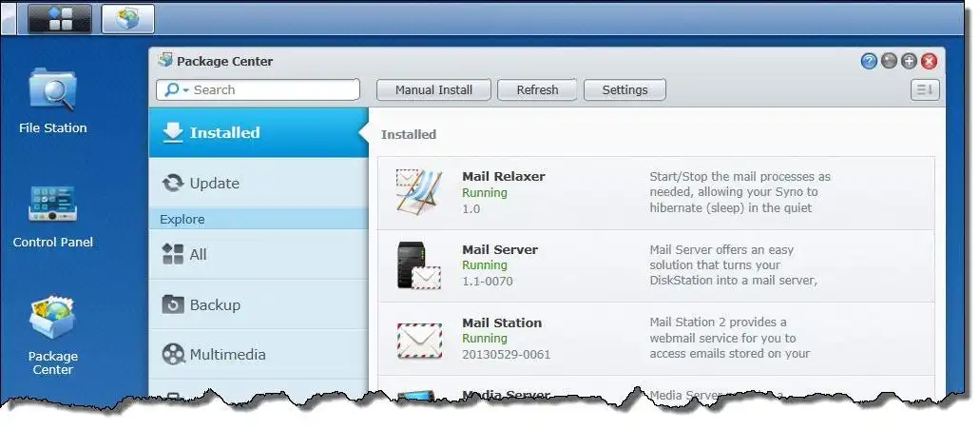The image size is (980, 430).
Task: Click the Installed heading above package list
Action: point(409,134)
